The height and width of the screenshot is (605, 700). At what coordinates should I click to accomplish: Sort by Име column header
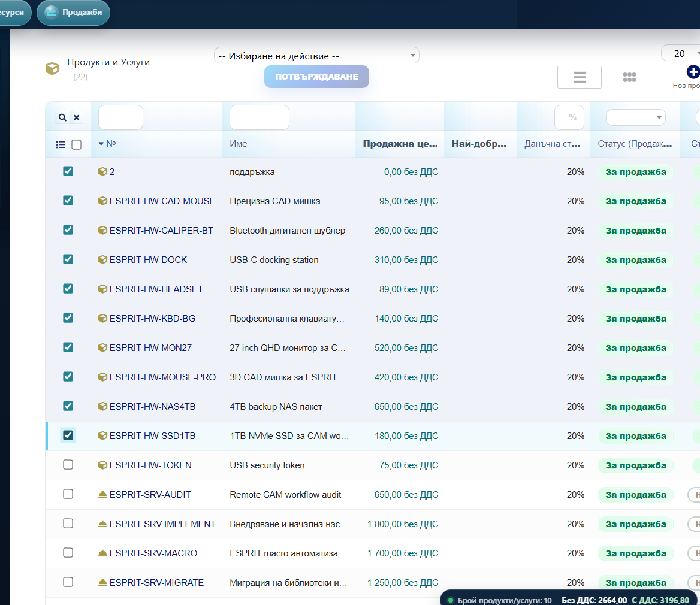pyautogui.click(x=239, y=144)
